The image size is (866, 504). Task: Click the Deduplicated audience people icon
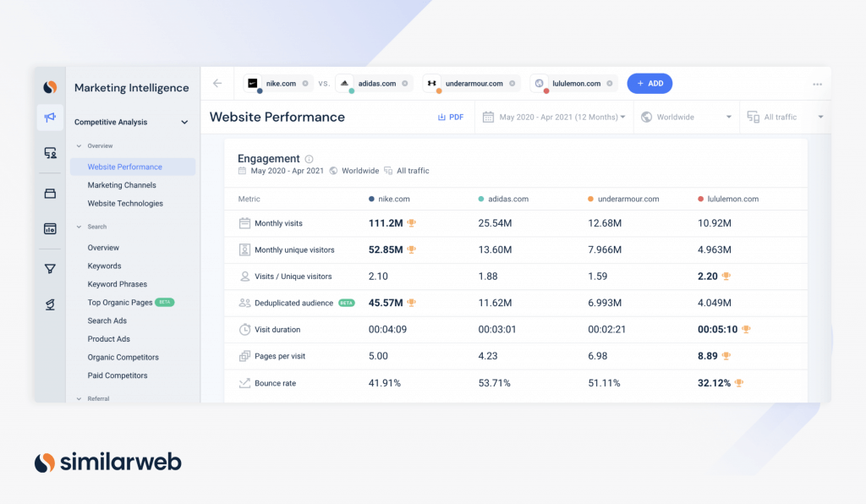244,303
